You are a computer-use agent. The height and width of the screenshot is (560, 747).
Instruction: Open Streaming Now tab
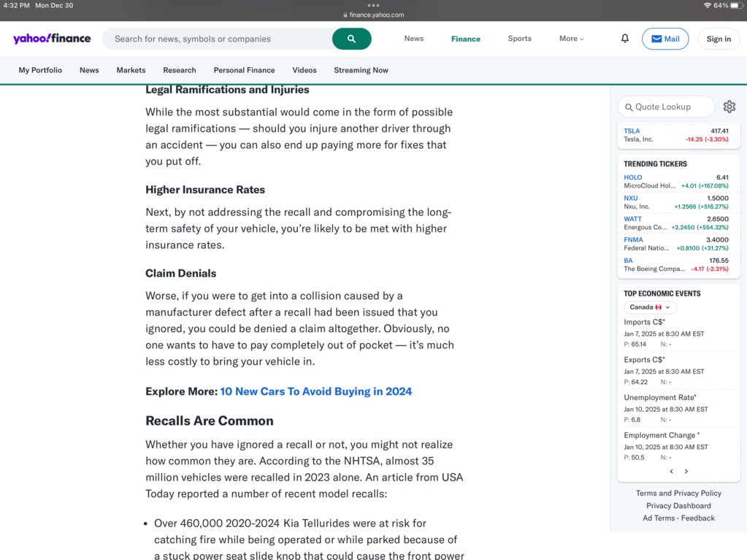[361, 70]
